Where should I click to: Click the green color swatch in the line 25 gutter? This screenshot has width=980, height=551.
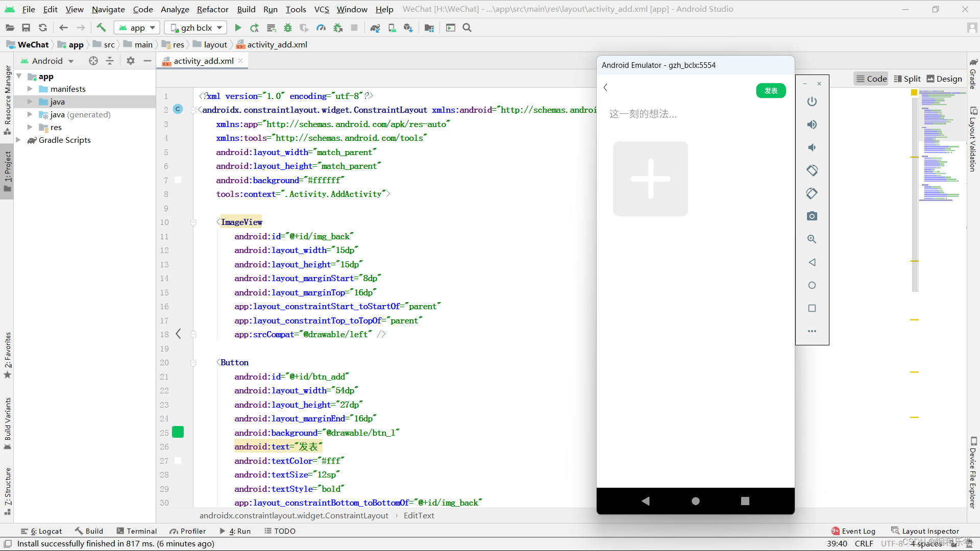pyautogui.click(x=178, y=432)
